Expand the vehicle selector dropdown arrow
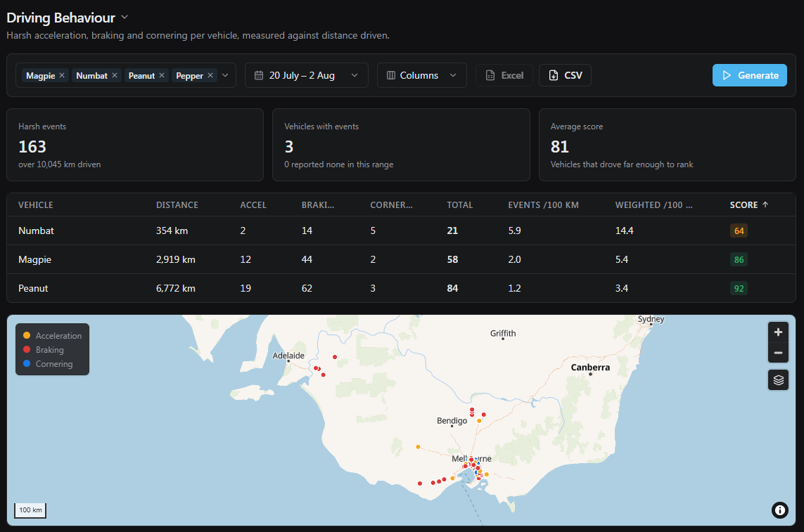This screenshot has height=532, width=804. [225, 75]
